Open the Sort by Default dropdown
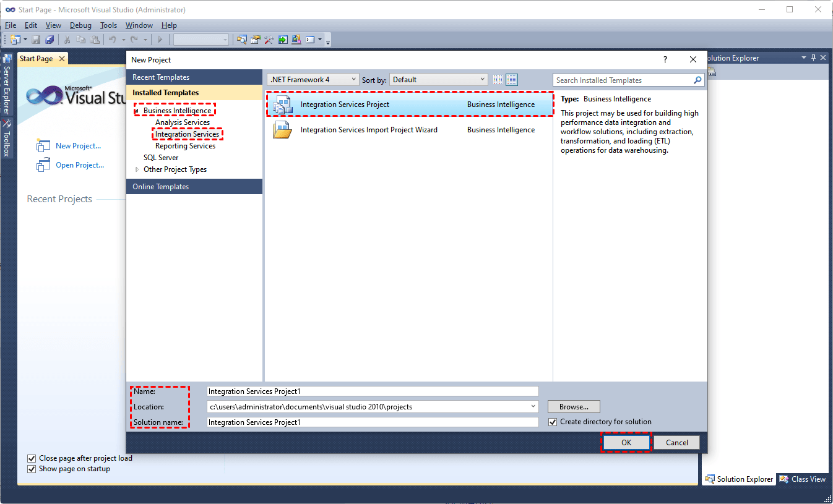 coord(439,79)
